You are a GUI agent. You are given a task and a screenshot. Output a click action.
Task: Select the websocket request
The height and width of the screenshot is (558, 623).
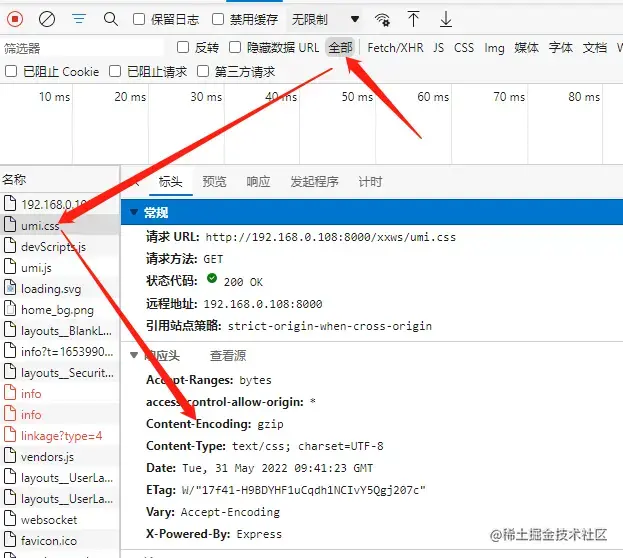60,519
